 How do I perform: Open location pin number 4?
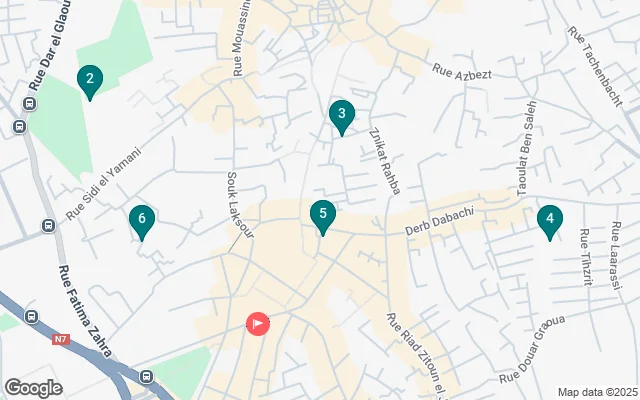click(x=550, y=222)
